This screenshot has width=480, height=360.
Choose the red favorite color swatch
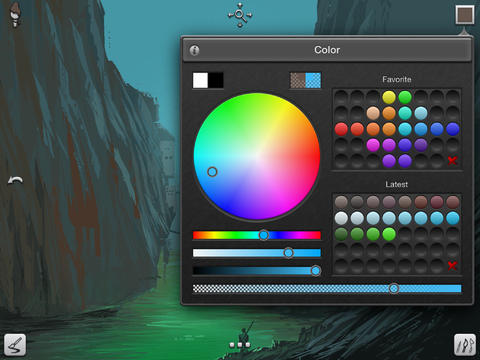(x=341, y=129)
